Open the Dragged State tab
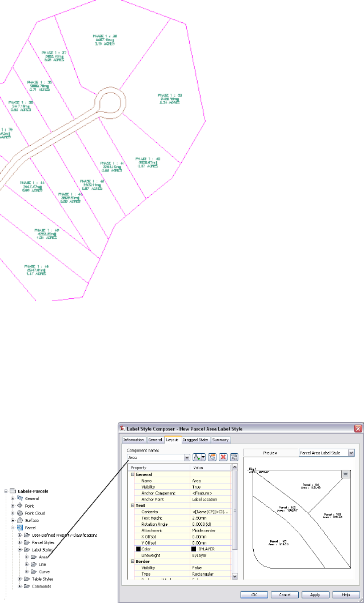Image resolution: width=364 pixels, height=603 pixels. click(x=196, y=440)
